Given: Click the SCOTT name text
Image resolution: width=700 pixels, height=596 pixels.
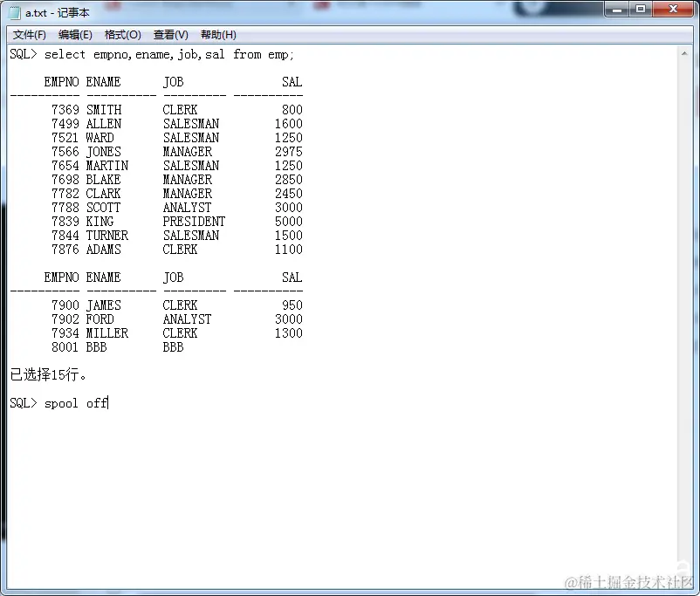Looking at the screenshot, I should [104, 208].
